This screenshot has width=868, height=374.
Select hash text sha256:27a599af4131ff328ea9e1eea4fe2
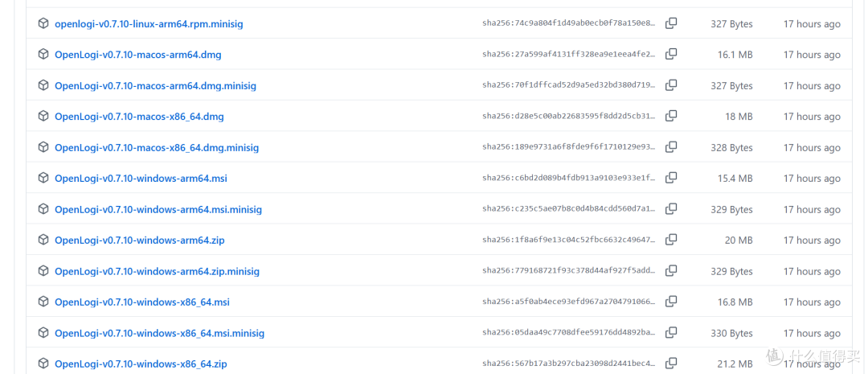tap(568, 55)
